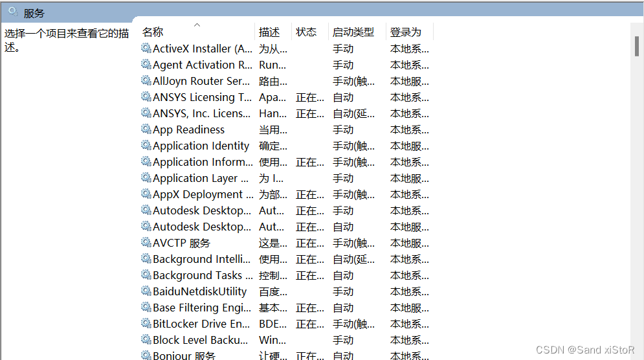644x360 pixels.
Task: Click the 正在... status of AVCTP 服务
Action: 309,243
